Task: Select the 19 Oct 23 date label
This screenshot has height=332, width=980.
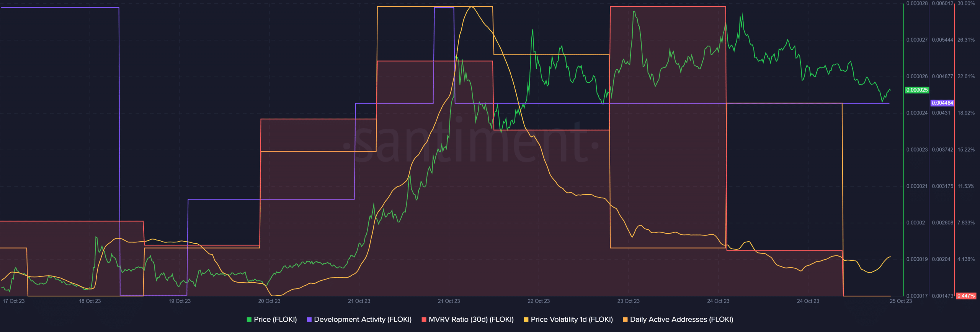Action: (x=180, y=301)
